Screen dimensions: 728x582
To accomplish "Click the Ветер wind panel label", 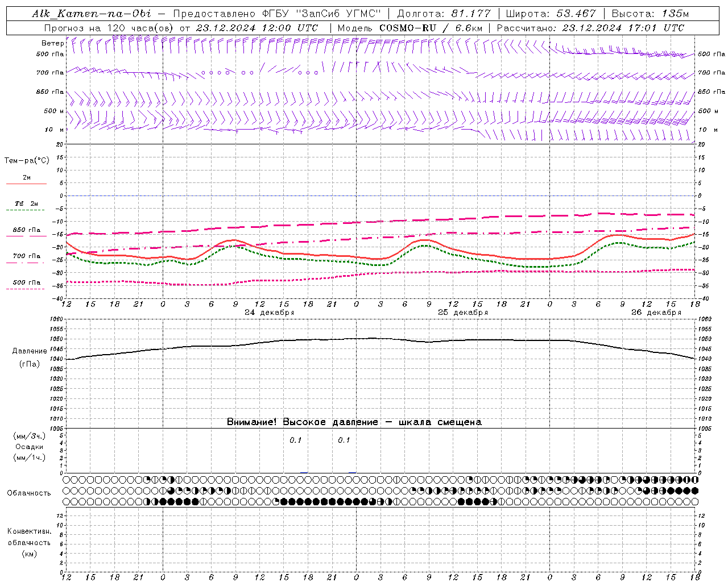I will point(52,43).
